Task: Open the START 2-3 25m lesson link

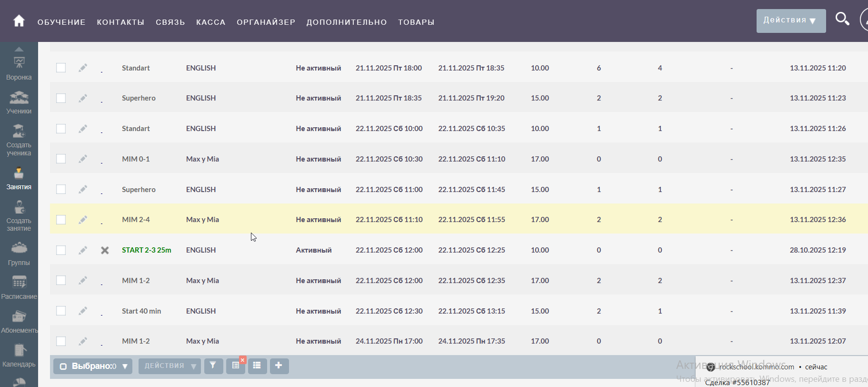Action: tap(147, 250)
